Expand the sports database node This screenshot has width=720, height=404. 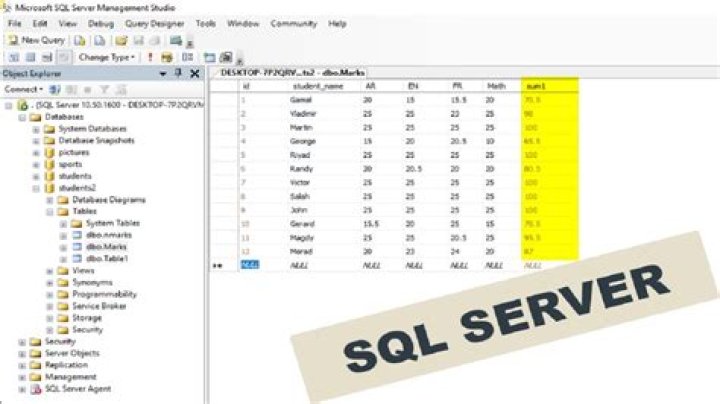[x=36, y=164]
